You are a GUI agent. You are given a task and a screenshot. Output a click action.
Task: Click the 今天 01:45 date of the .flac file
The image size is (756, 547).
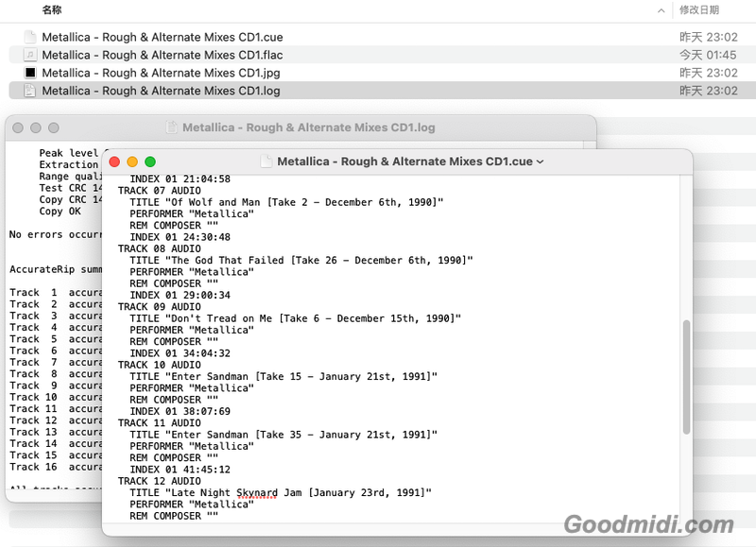(708, 55)
